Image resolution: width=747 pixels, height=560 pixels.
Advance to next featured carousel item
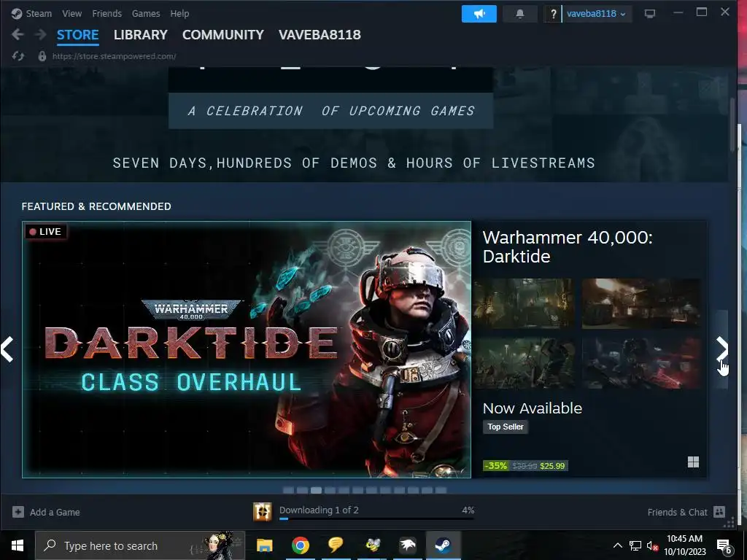point(722,349)
